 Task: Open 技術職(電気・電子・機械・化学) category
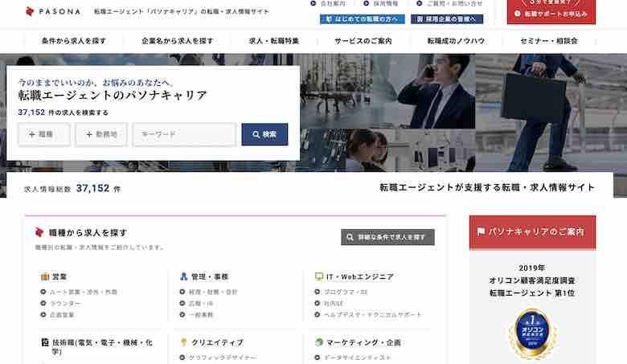click(102, 347)
